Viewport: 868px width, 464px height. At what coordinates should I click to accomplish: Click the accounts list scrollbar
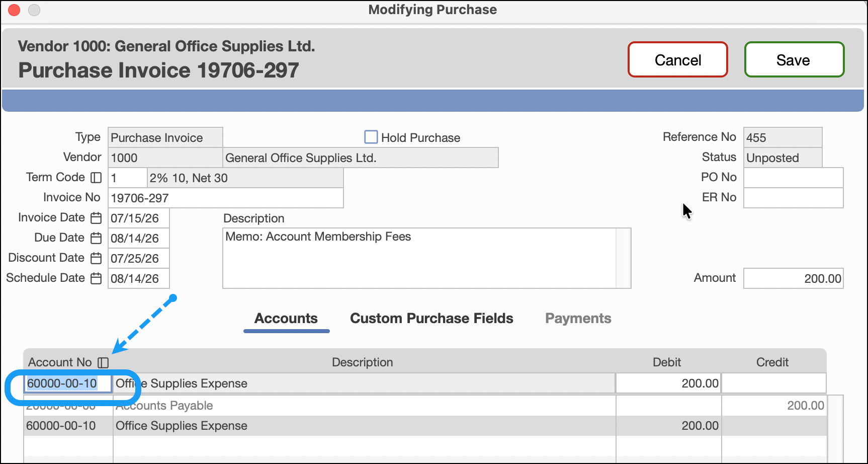pos(835,429)
